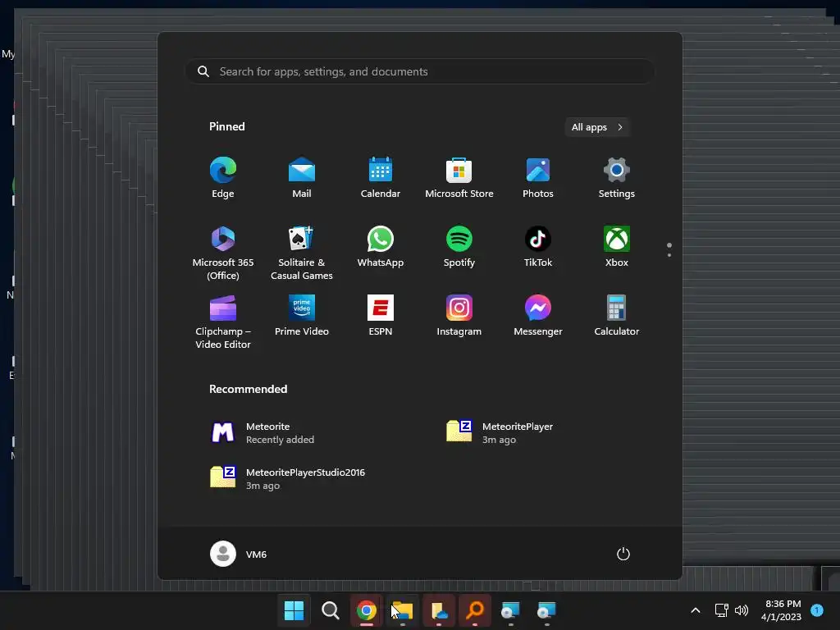Open Solitaire & Casual Games

[302, 253]
